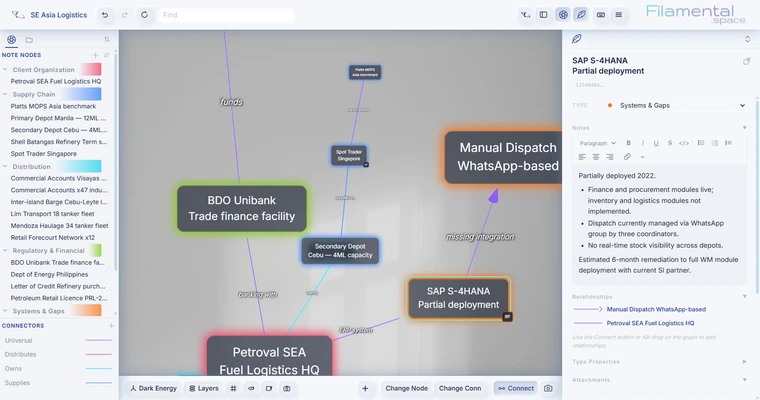Image resolution: width=760 pixels, height=400 pixels.
Task: Select Petroval SEA Fuel Logistics HQ in list
Action: 56,81
